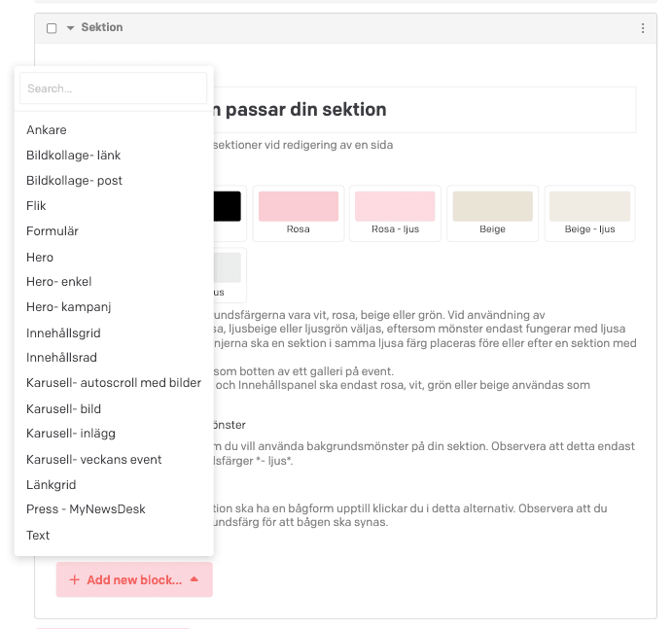Pick the Rosa - ljus background color
Viewport: 672px width, 629px height.
pyautogui.click(x=395, y=213)
